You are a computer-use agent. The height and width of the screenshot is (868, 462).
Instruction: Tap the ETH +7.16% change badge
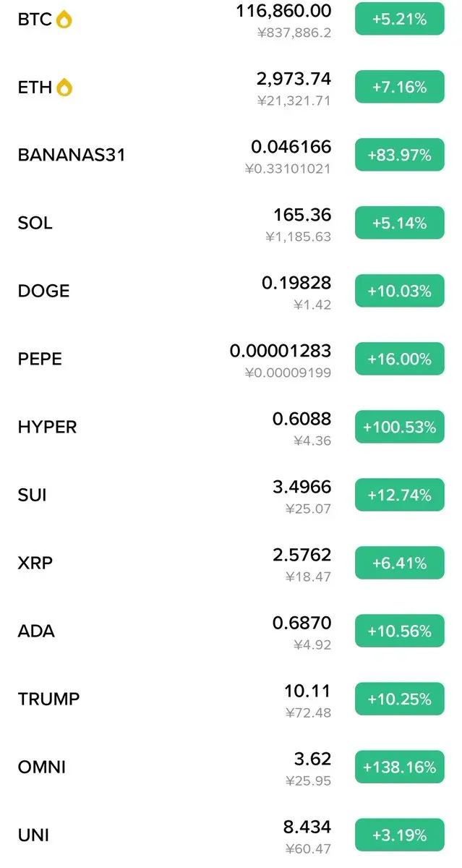(399, 88)
